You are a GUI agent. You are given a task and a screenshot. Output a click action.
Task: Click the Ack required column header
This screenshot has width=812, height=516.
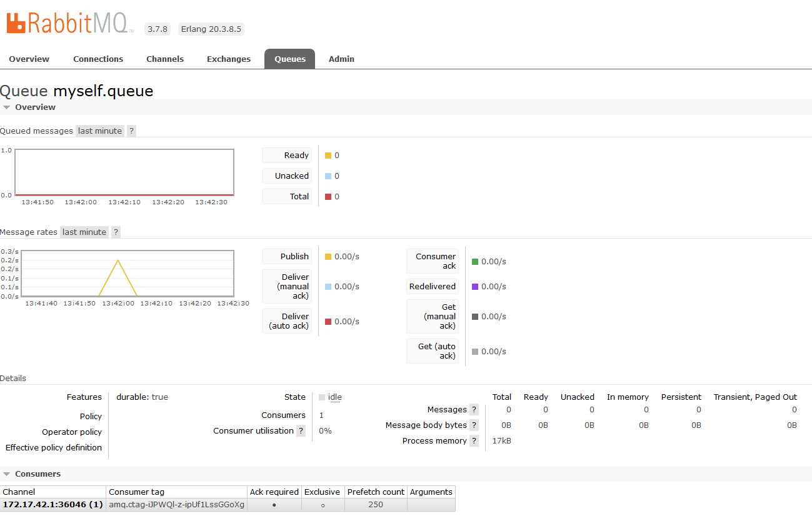click(274, 492)
